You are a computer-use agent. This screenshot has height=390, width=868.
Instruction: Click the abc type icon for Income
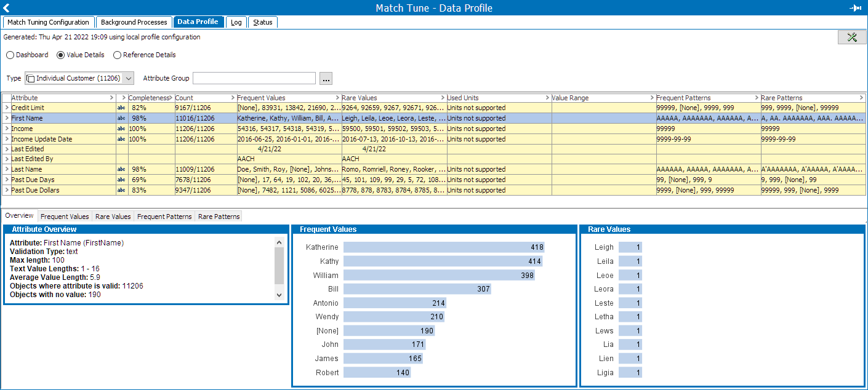[121, 129]
